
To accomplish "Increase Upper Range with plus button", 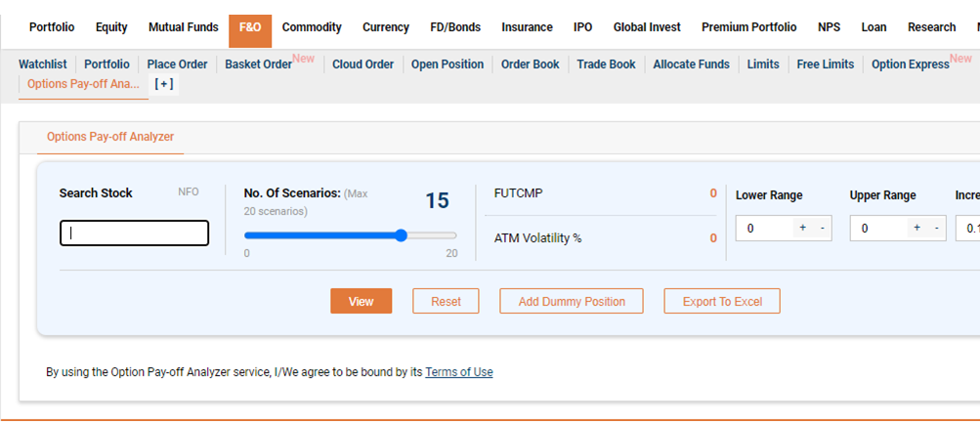I will point(916,229).
